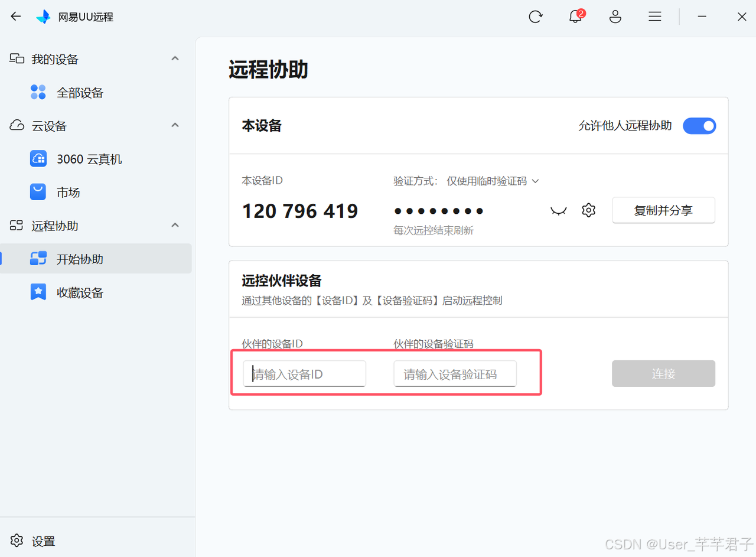The height and width of the screenshot is (557, 756).
Task: Click the back arrow in title bar
Action: [16, 17]
